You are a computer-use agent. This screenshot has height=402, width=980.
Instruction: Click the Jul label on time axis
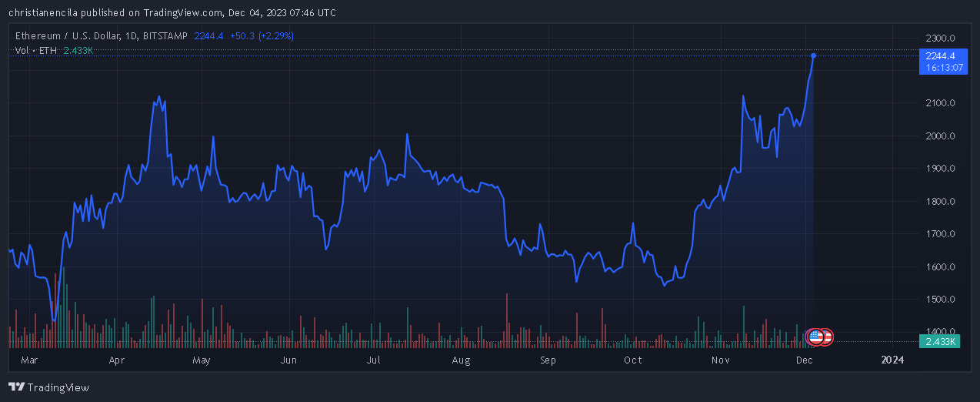[374, 360]
